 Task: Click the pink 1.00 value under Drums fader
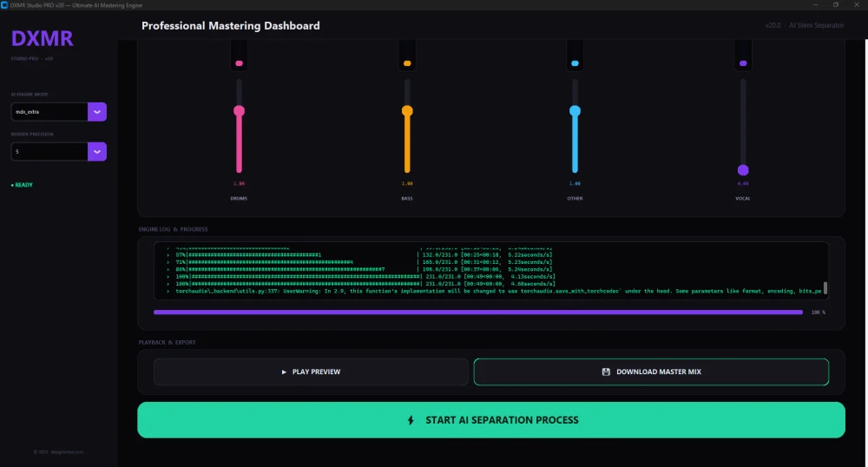[x=240, y=184]
